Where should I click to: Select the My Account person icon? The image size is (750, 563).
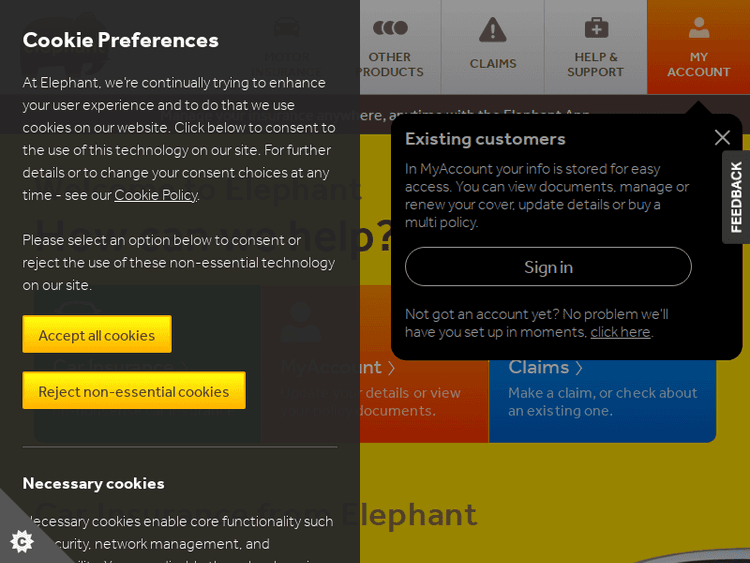(699, 28)
